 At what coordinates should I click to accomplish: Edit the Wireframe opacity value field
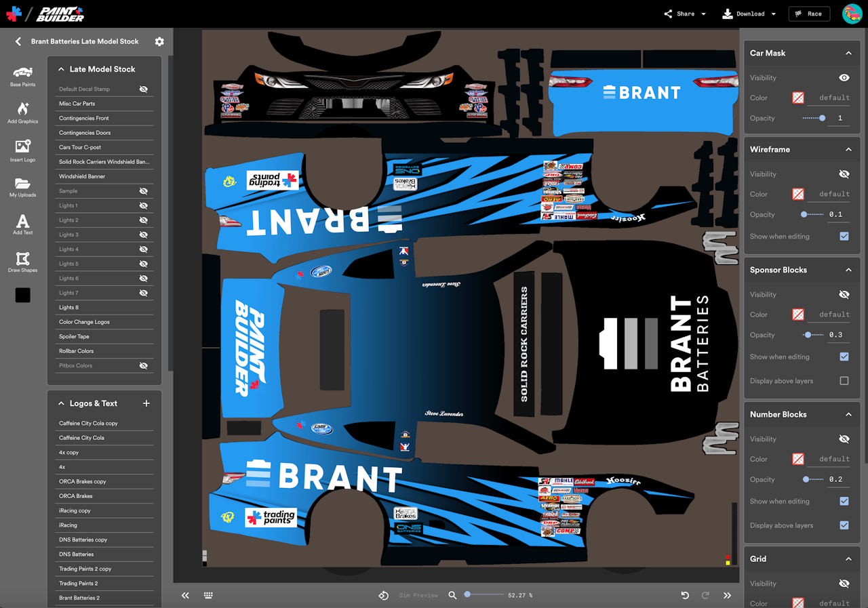tap(839, 214)
